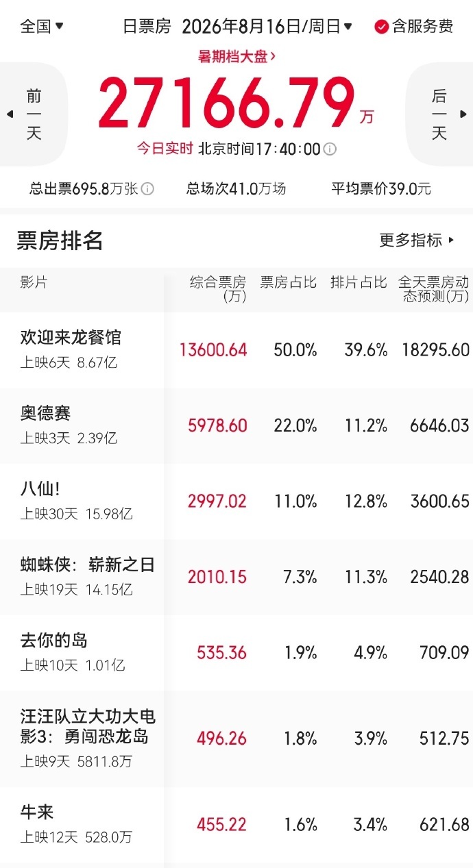Open 暑期档大盘 link

coord(237,57)
